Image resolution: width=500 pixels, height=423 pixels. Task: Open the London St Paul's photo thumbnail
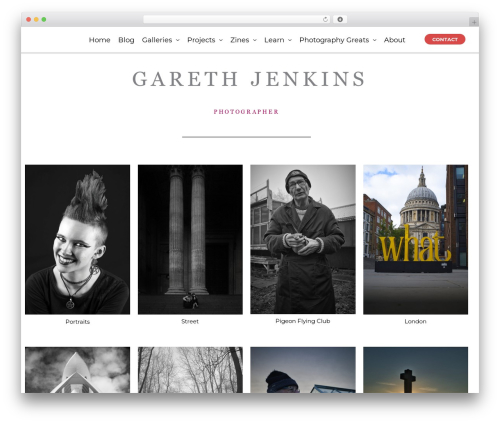[x=415, y=239]
